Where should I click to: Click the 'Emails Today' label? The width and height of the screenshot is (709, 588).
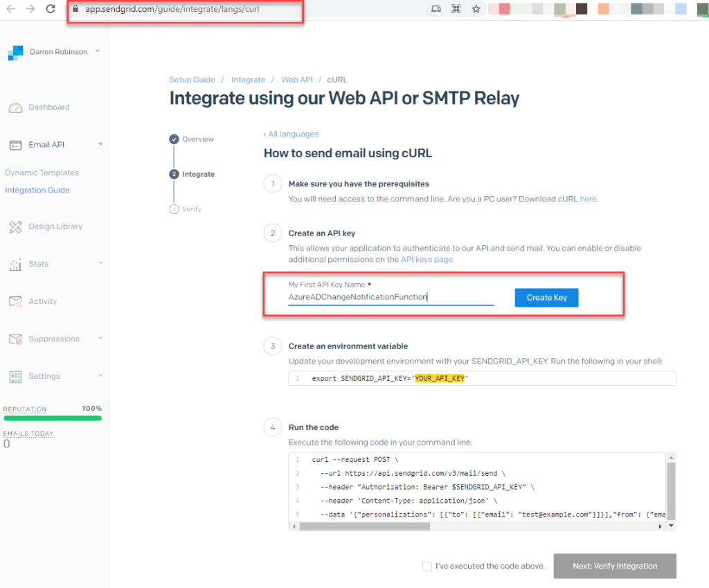[28, 434]
